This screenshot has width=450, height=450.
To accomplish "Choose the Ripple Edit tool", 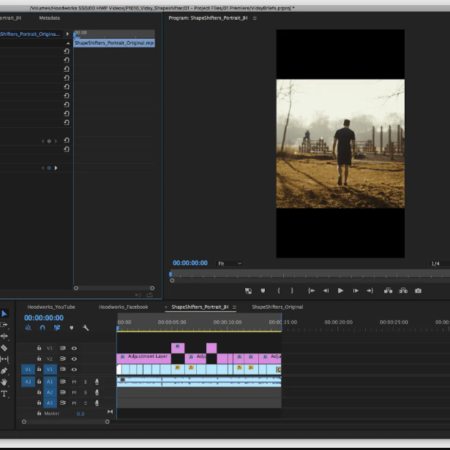I will 4,336.
